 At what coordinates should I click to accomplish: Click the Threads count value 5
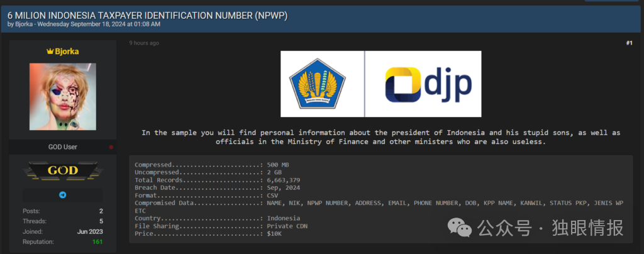[101, 221]
